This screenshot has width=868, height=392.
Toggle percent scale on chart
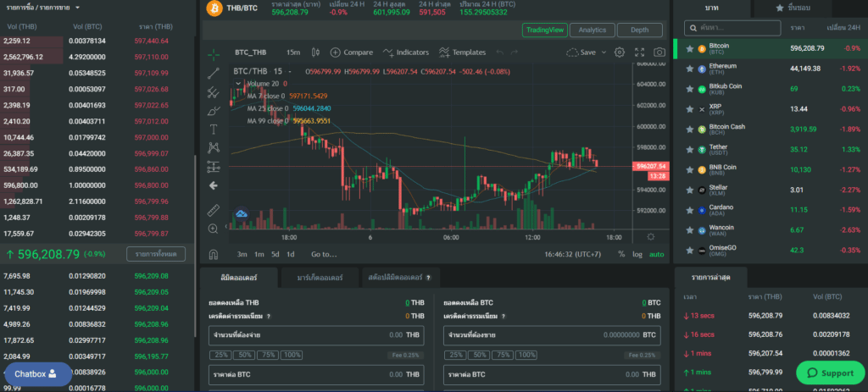click(621, 254)
